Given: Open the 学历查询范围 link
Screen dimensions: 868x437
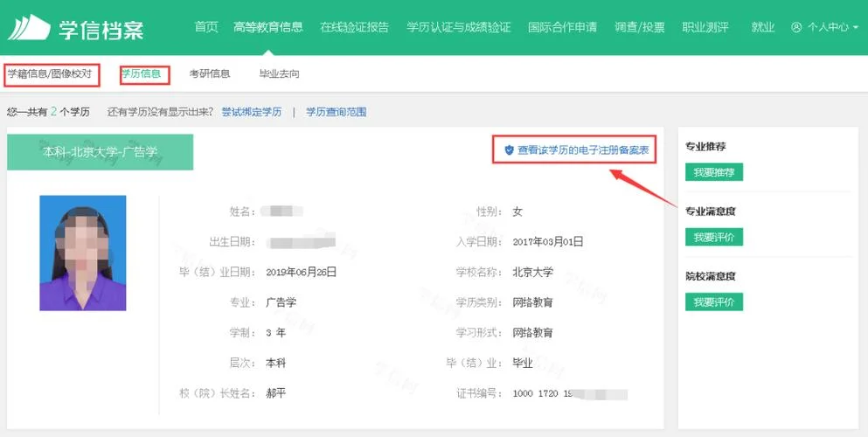Looking at the screenshot, I should point(336,112).
